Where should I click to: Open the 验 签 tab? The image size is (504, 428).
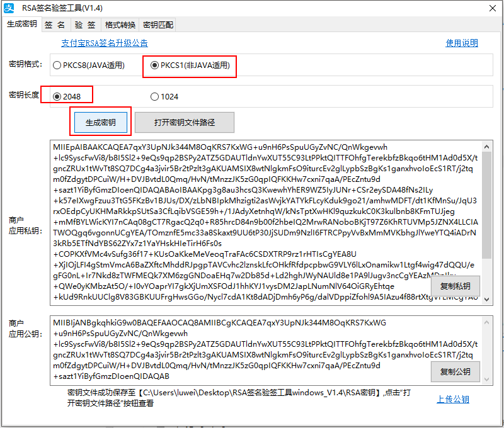pyautogui.click(x=85, y=25)
